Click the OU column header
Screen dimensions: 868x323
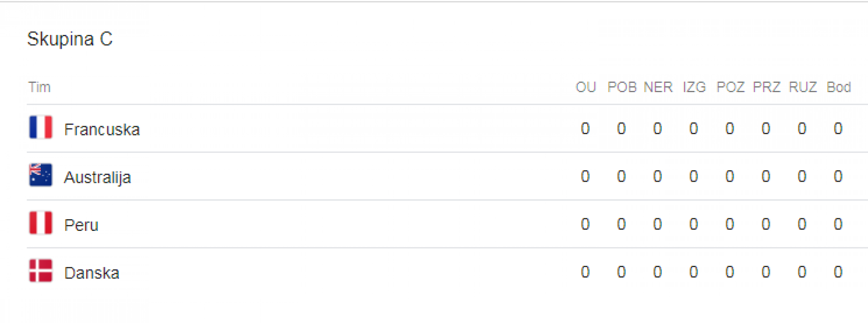tap(586, 87)
